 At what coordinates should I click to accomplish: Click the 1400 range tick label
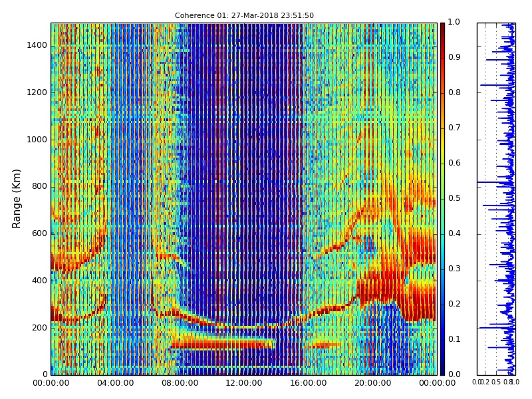coord(37,45)
